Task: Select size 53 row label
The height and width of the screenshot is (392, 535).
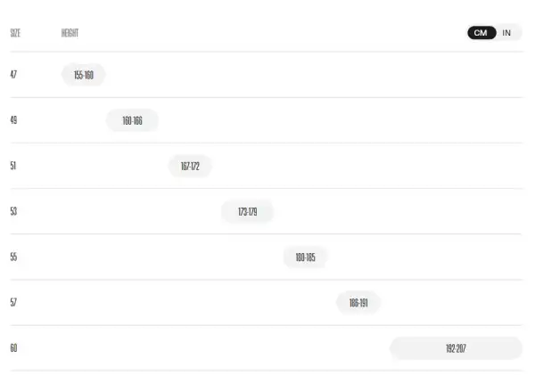Action: (x=13, y=211)
